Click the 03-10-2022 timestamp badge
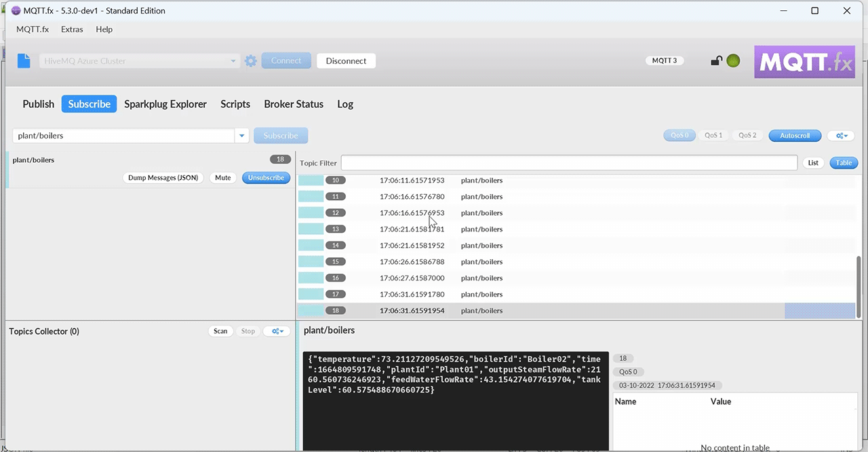Screen dimensions: 868x452 coord(667,385)
